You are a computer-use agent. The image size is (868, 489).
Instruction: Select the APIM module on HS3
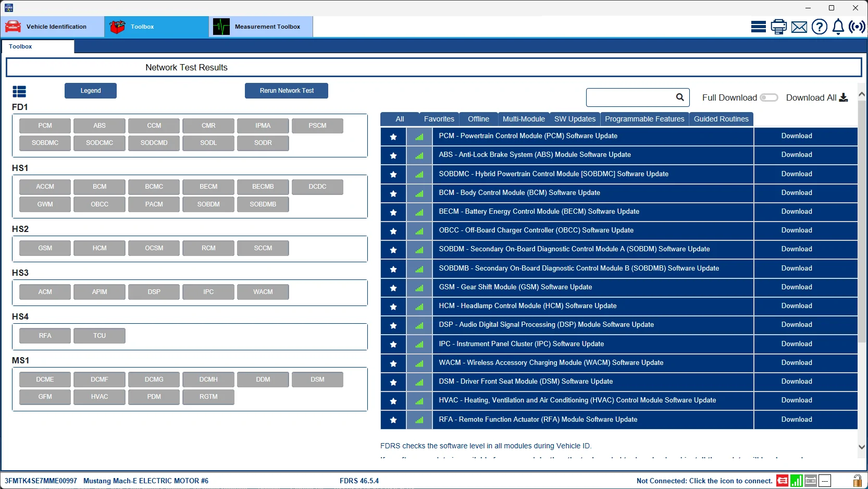[100, 292]
